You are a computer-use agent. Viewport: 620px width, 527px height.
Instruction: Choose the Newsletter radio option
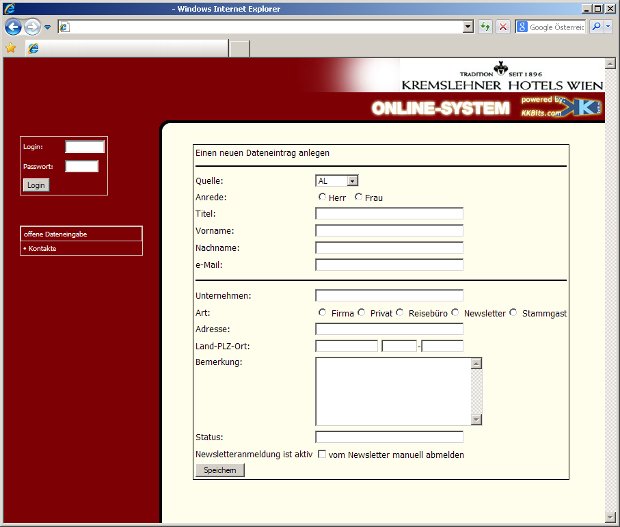point(455,313)
